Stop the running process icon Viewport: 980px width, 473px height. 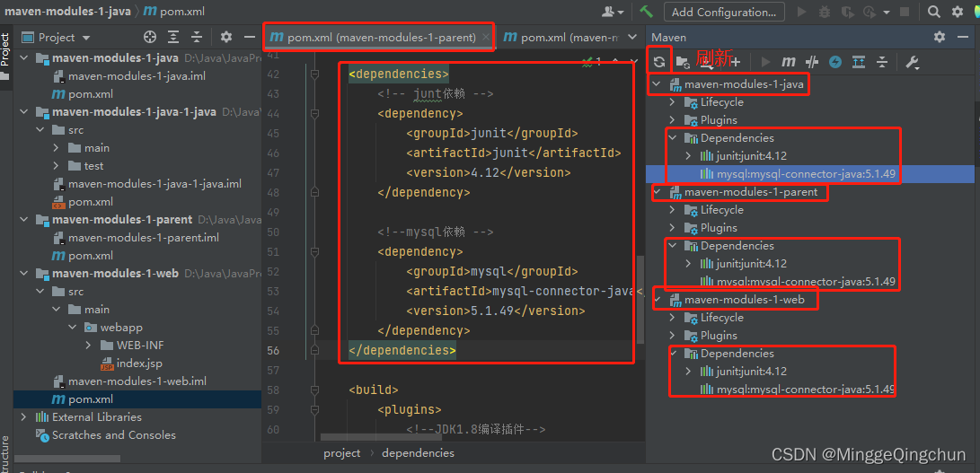coord(905,12)
